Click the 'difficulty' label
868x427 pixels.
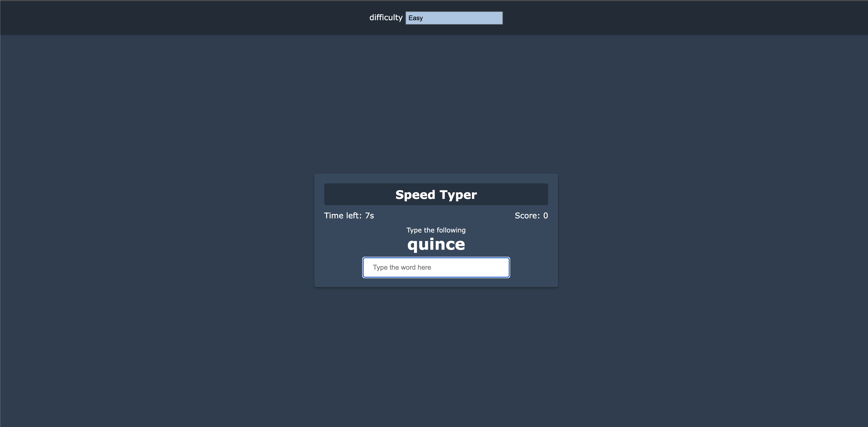point(386,18)
